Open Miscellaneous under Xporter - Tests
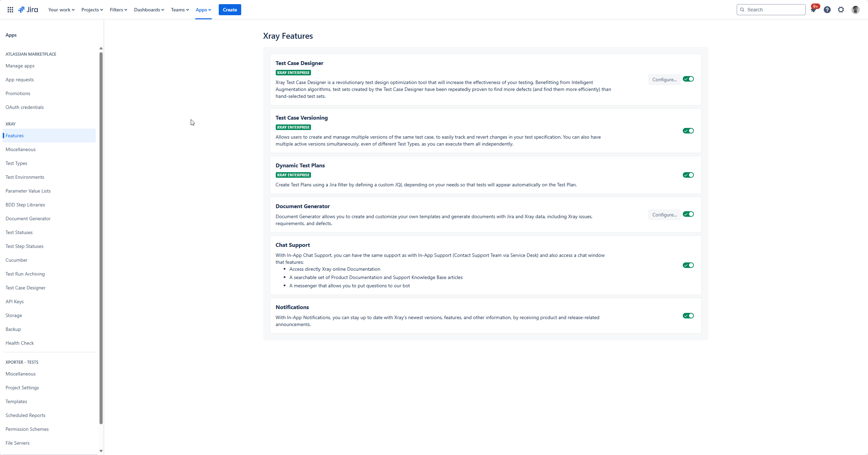Screen dimensions: 868x455 point(49,374)
